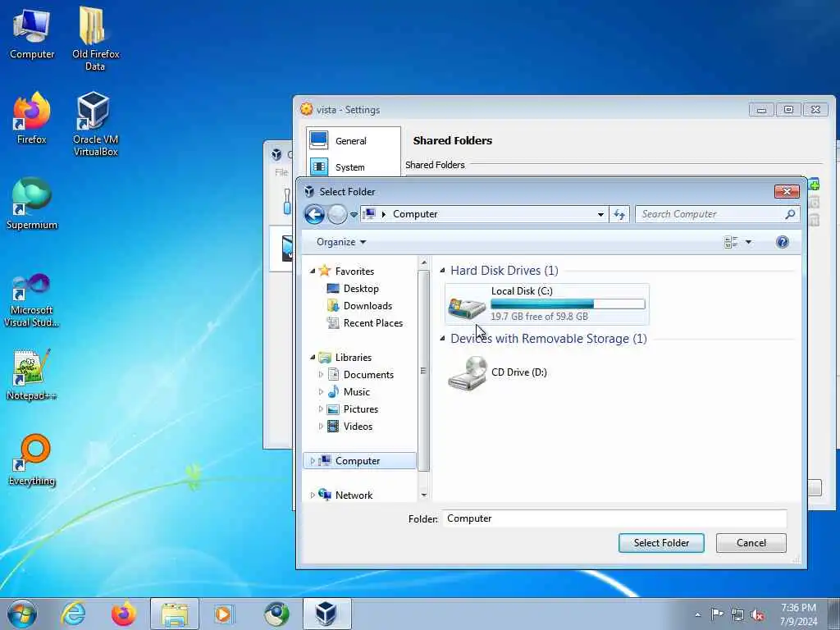Viewport: 840px width, 630px height.
Task: Open the Microsoft Visual Studio desktop shortcut
Action: [x=32, y=300]
